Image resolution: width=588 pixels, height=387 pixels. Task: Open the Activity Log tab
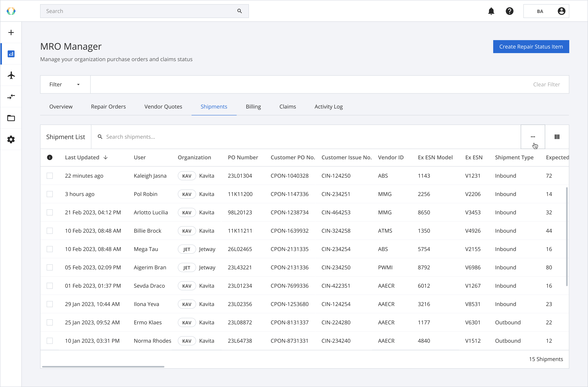point(328,107)
